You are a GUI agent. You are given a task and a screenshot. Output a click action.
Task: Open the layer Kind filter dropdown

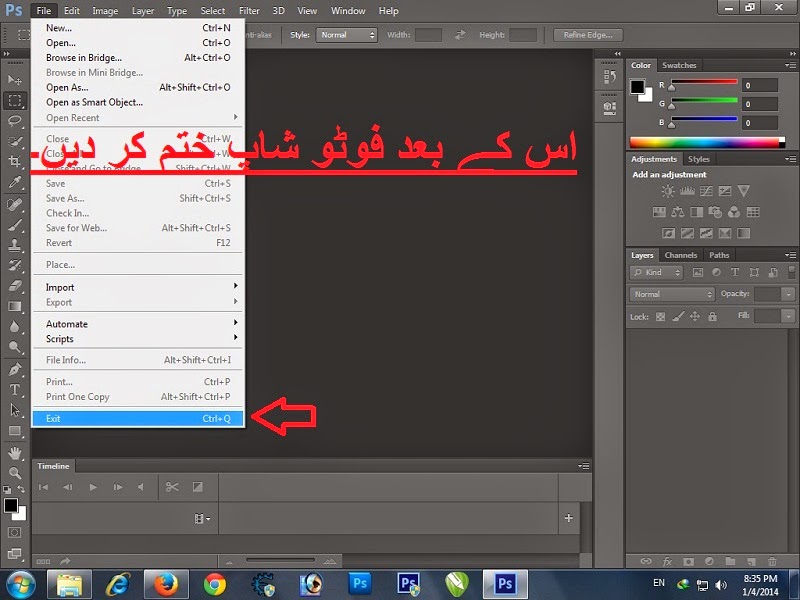[x=656, y=272]
